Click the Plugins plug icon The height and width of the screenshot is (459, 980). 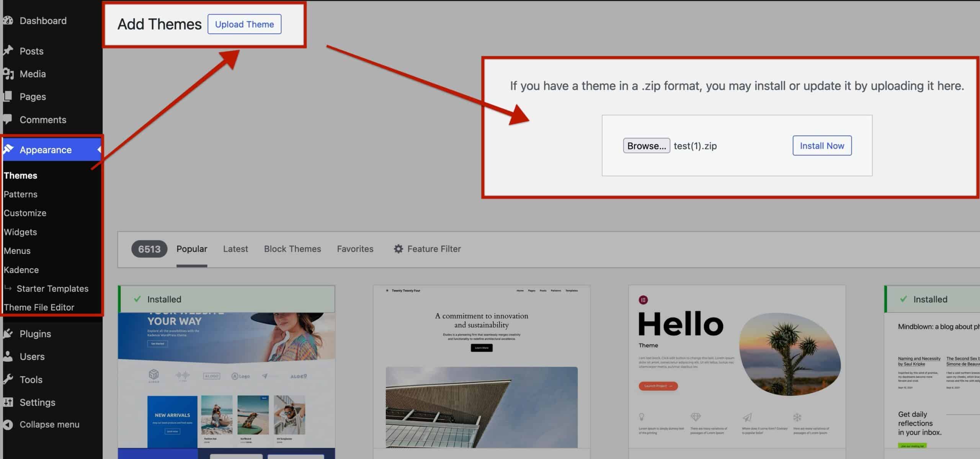pos(8,334)
